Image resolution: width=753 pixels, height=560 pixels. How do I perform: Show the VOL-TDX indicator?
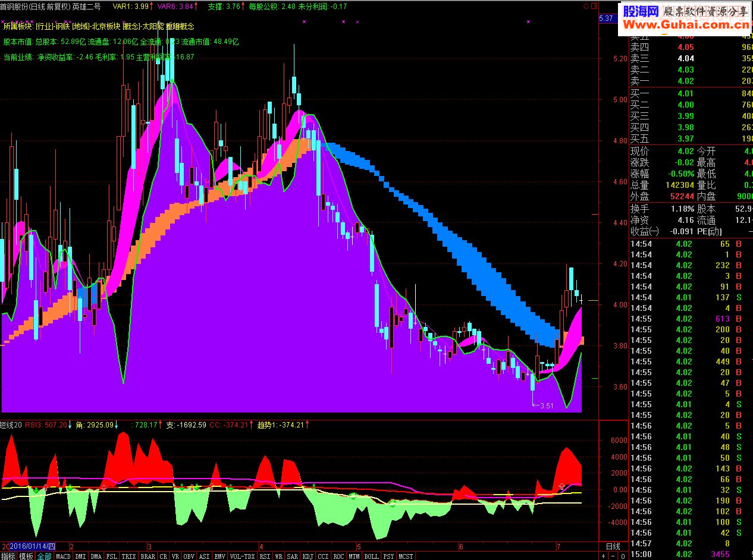(x=243, y=556)
